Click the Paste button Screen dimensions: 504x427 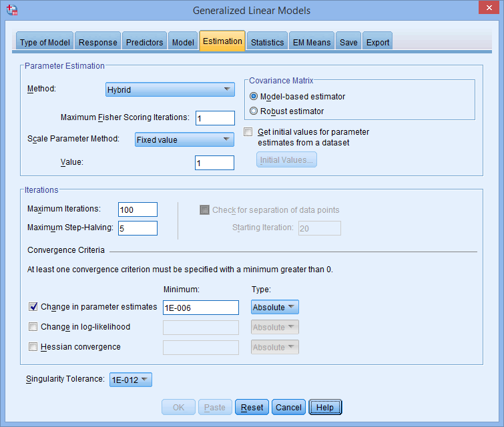(215, 407)
